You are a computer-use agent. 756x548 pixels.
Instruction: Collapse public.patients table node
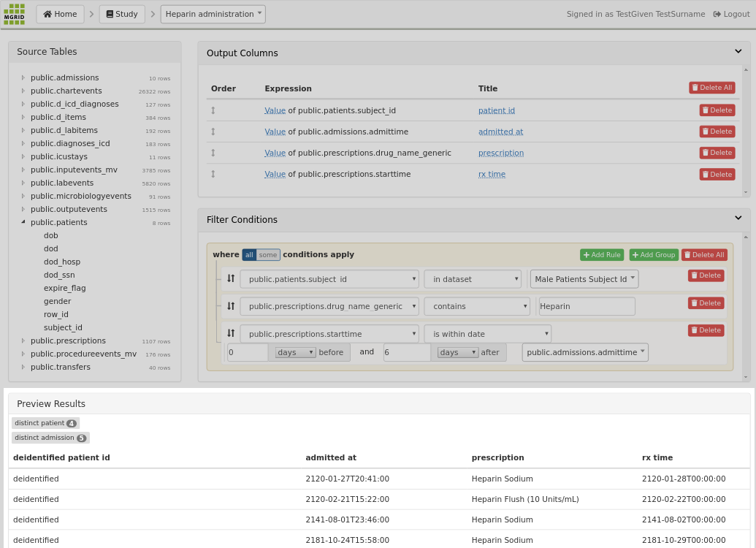[23, 222]
